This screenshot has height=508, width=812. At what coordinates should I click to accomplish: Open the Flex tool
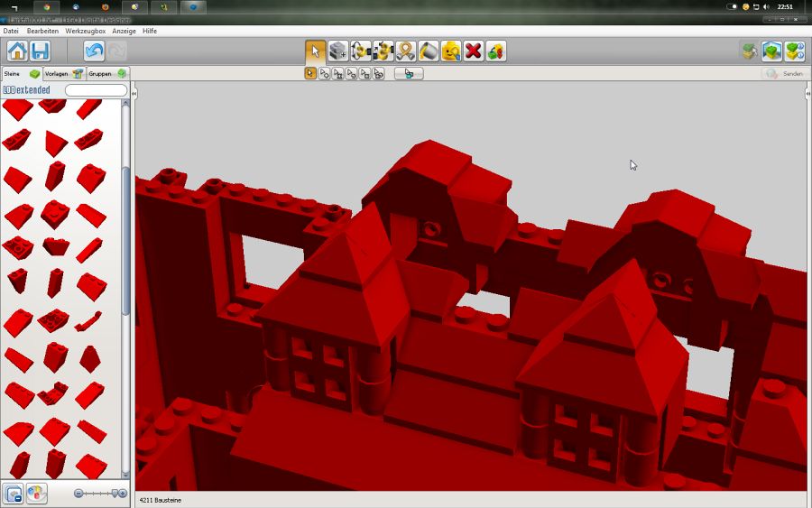pos(406,51)
